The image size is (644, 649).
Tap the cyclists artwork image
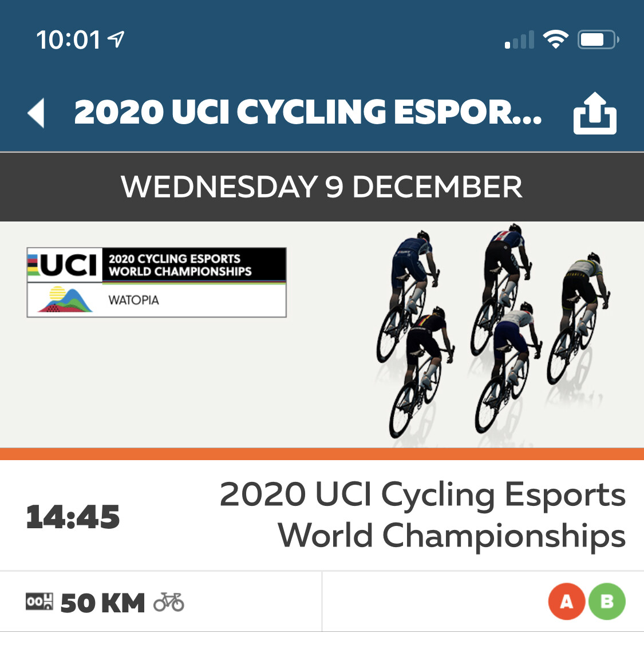click(491, 332)
